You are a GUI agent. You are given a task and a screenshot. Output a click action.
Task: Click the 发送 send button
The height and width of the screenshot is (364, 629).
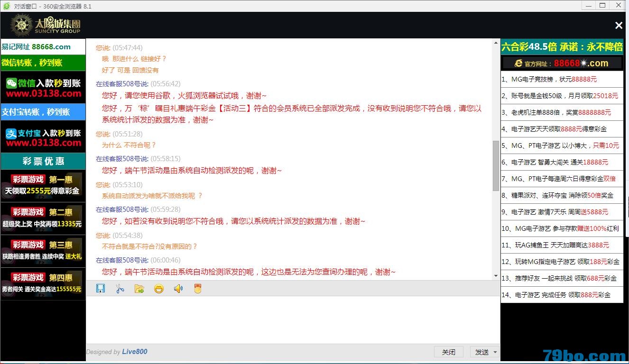482,352
